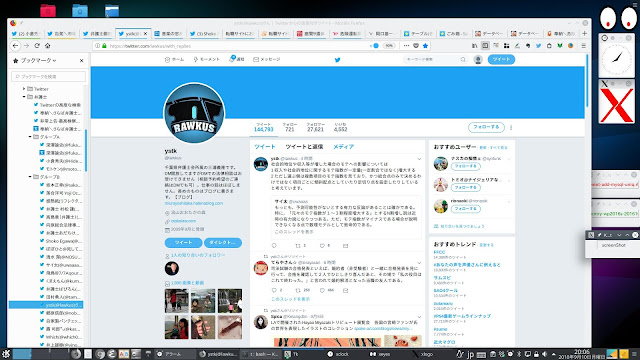The width and height of the screenshot is (640, 360).
Task: Click the volume icon in system tray
Action: [544, 354]
